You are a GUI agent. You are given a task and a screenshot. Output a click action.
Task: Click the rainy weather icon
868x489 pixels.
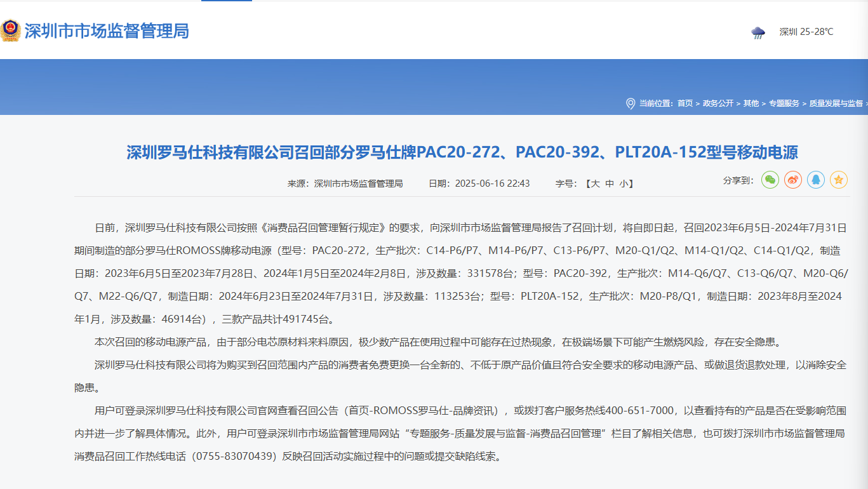pyautogui.click(x=758, y=32)
